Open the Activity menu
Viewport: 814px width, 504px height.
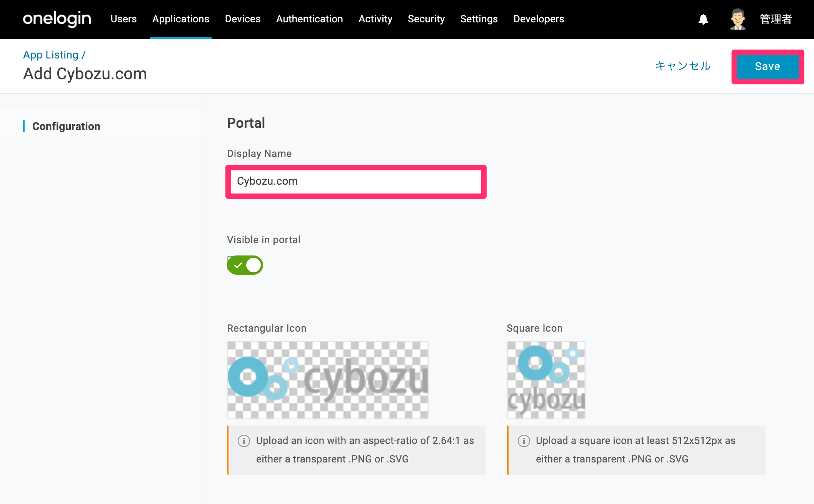point(375,19)
